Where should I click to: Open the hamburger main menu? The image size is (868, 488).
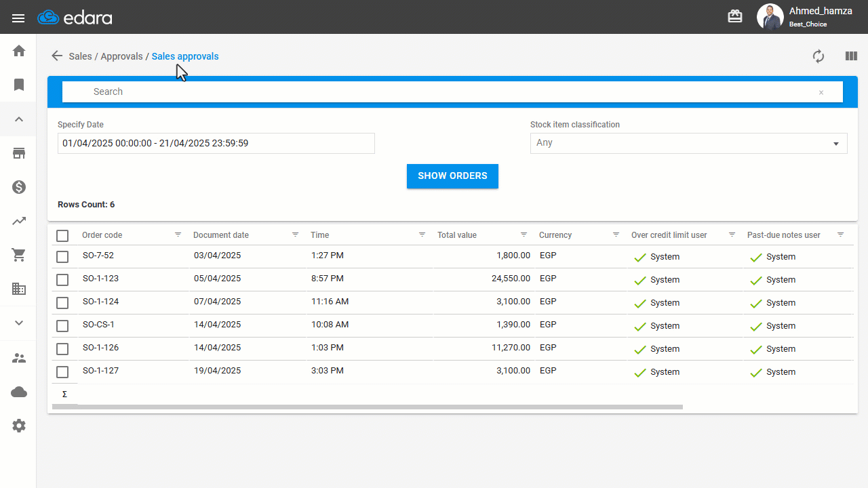coord(18,18)
